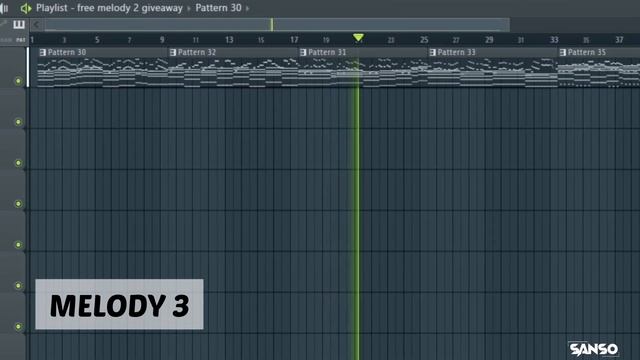640x360 pixels.
Task: Expand the arrow after 'free melody 2 giveaway'
Action: [x=189, y=8]
